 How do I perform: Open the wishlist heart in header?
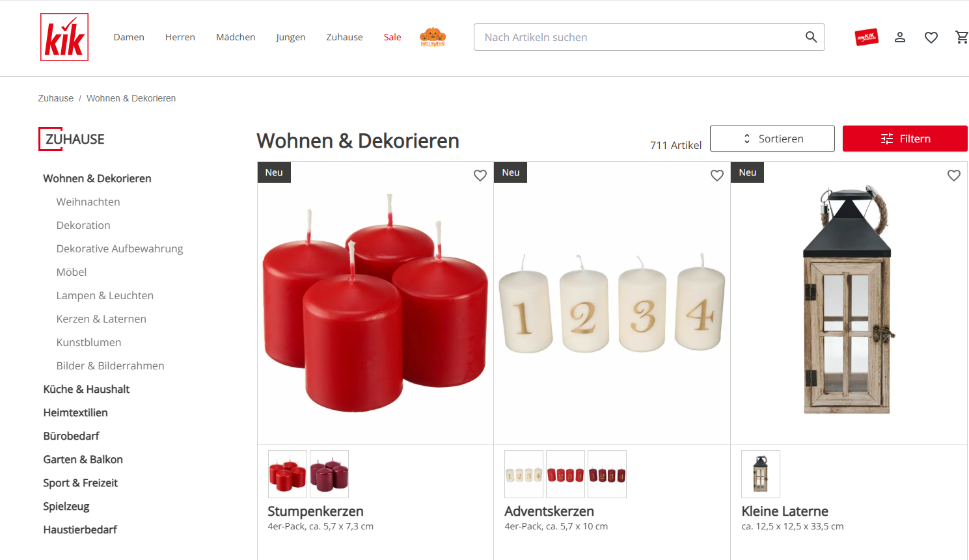[x=931, y=38]
